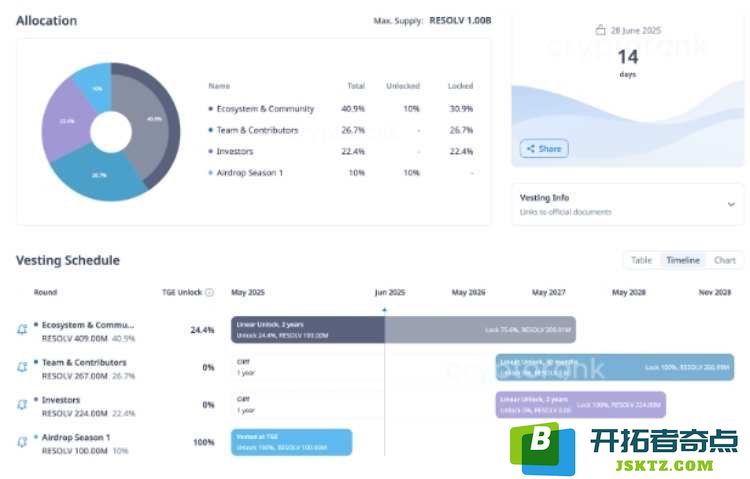Viewport: 750px width, 479px height.
Task: Click bell alert icon for Team & Contributors
Action: (x=22, y=367)
